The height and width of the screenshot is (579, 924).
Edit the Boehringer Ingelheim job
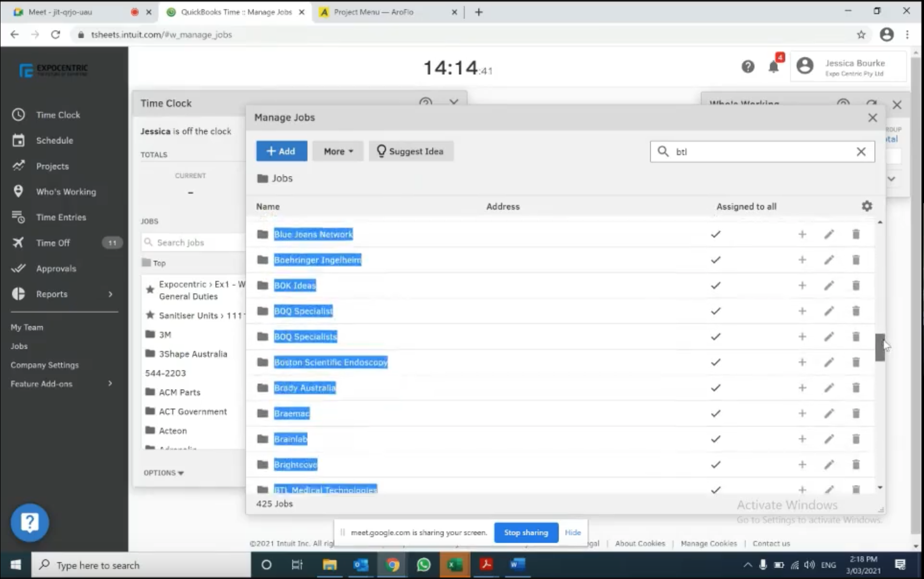(829, 260)
